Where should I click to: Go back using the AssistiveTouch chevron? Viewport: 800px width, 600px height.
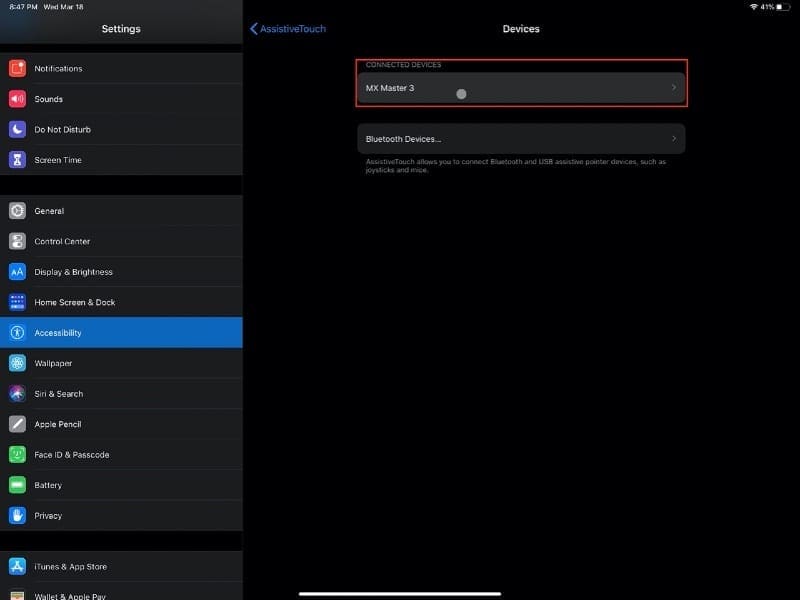coord(254,29)
